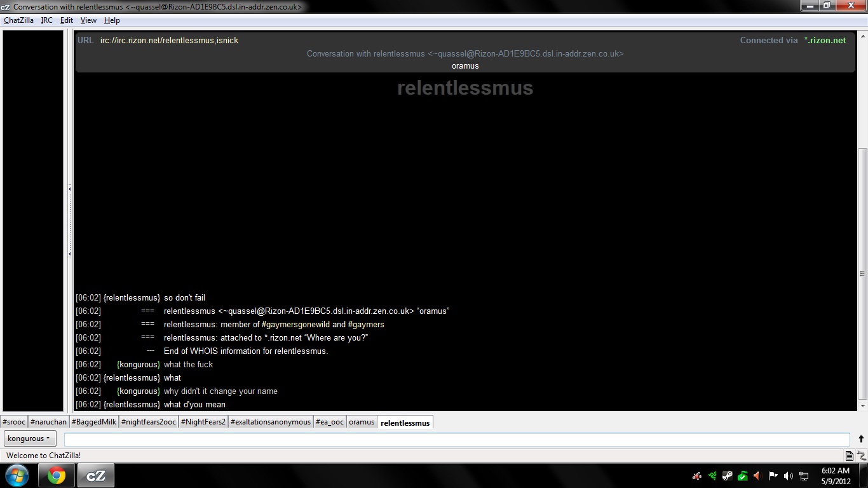Select the oramus conversation tab

point(362,422)
